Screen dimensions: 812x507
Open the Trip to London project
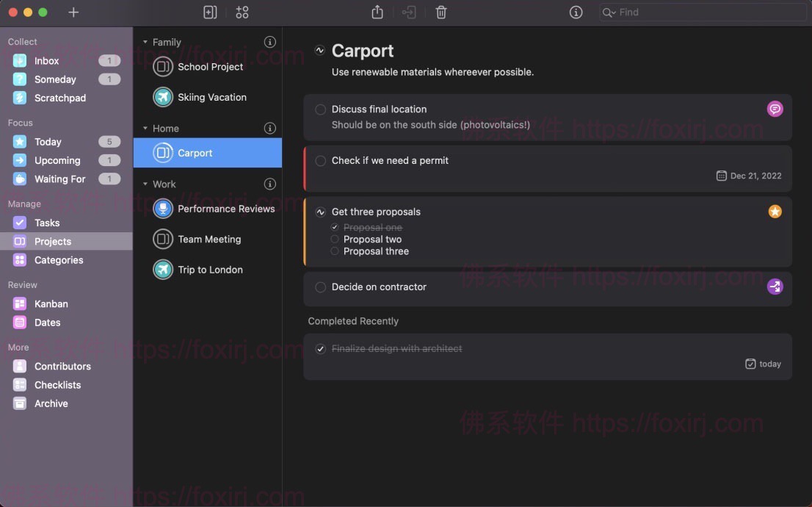[210, 270]
